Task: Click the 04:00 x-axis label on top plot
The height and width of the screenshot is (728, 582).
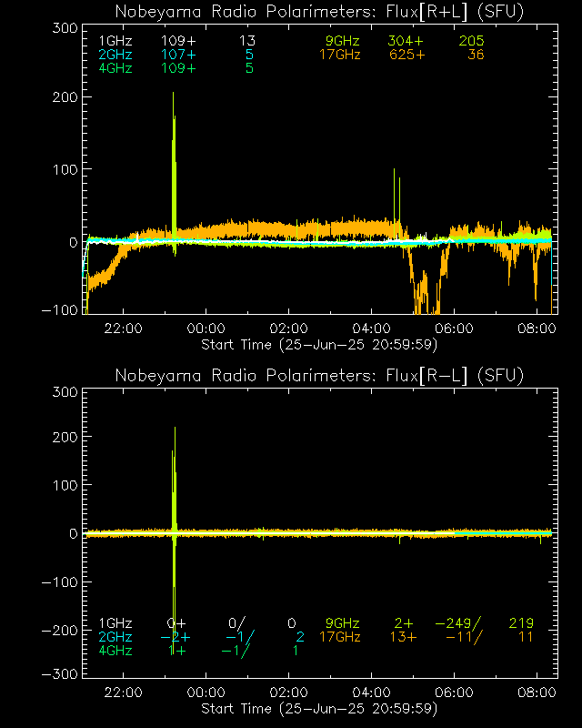Action: (371, 329)
